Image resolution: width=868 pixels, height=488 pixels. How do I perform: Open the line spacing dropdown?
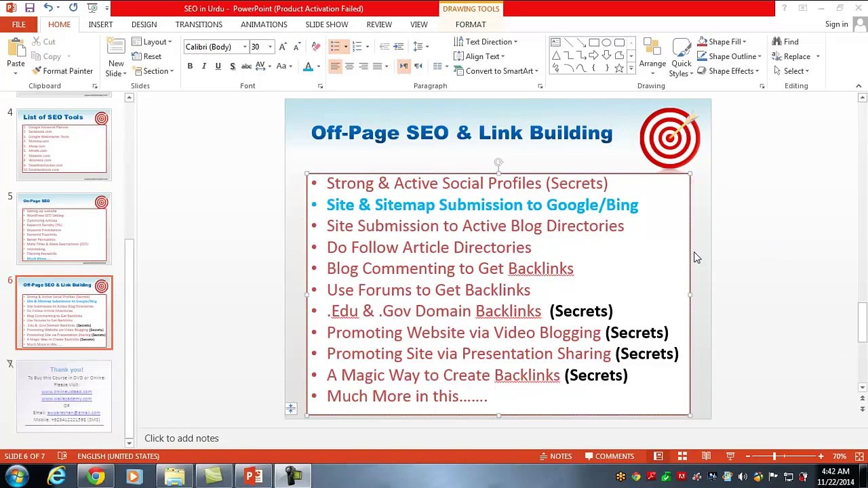(x=420, y=47)
